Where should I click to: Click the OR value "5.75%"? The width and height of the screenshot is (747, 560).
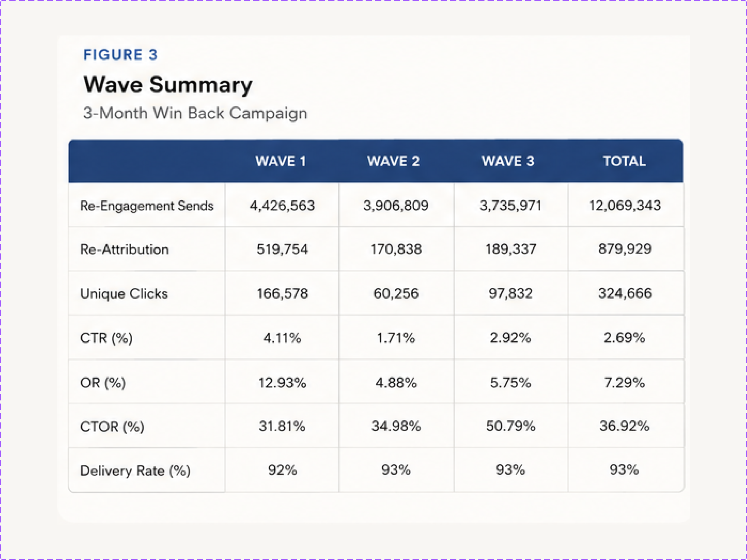pos(510,383)
